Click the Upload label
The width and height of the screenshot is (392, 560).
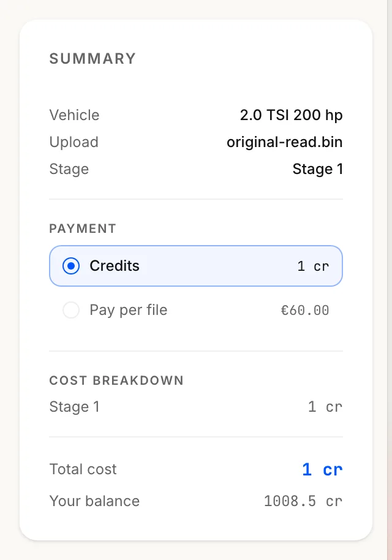(74, 142)
